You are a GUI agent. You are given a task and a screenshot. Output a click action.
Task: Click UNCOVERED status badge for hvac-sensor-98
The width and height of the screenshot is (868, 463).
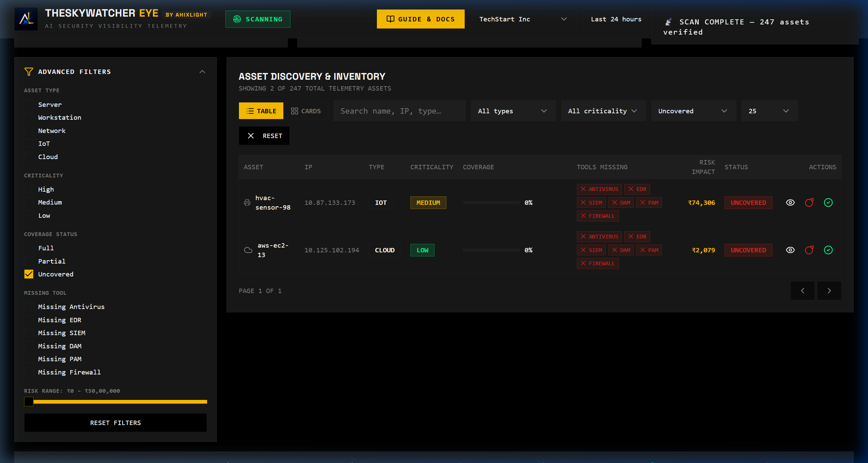tap(748, 202)
